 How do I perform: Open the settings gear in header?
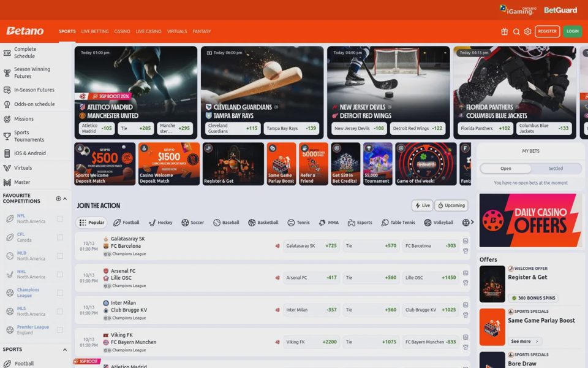(527, 31)
